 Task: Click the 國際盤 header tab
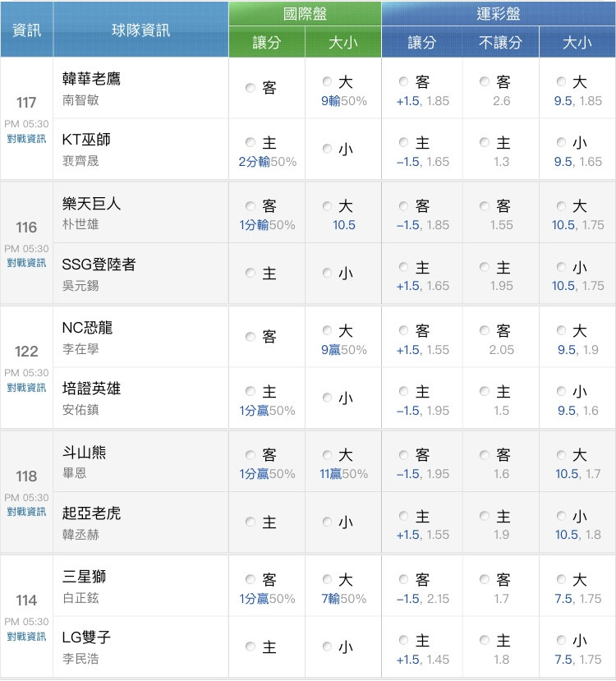[x=306, y=14]
